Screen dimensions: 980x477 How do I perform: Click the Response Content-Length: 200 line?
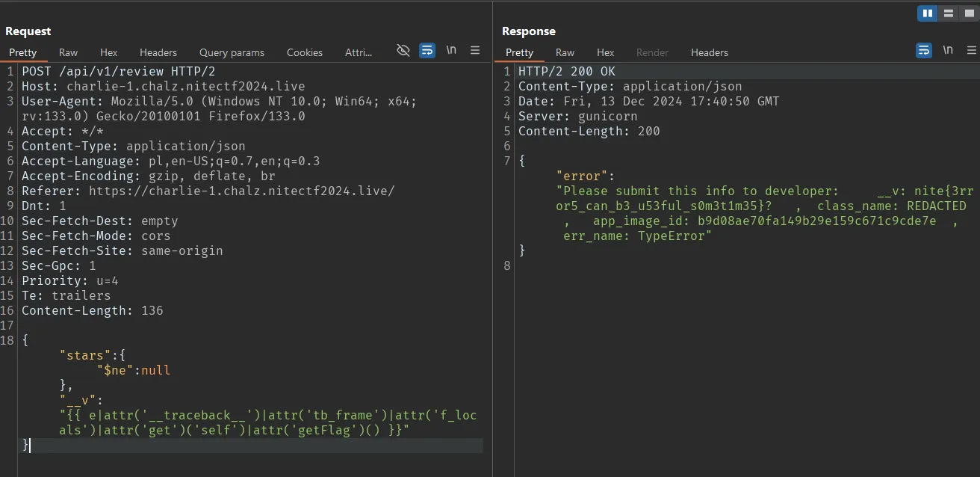pos(589,132)
